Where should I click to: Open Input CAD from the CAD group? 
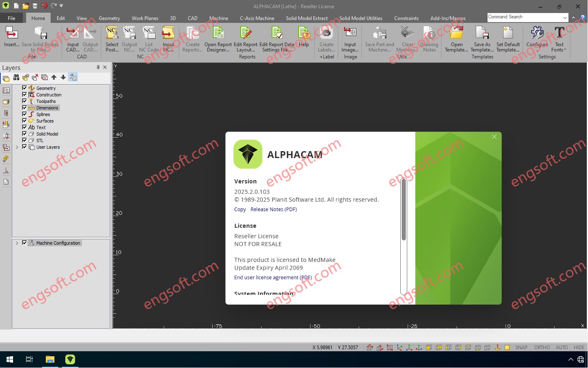point(73,39)
